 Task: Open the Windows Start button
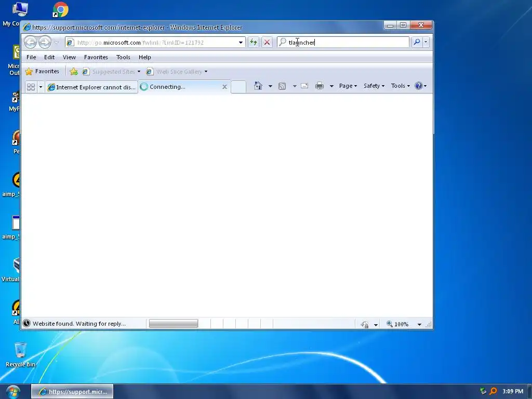tap(13, 392)
